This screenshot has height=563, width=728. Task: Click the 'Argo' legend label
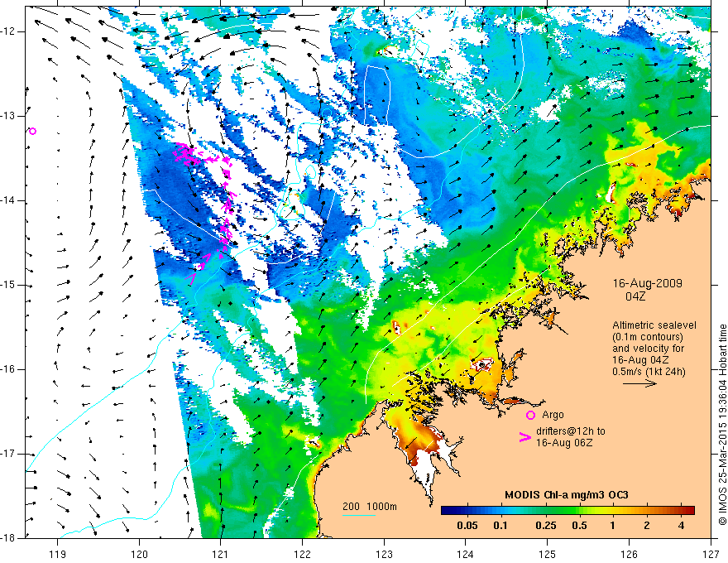(x=553, y=415)
